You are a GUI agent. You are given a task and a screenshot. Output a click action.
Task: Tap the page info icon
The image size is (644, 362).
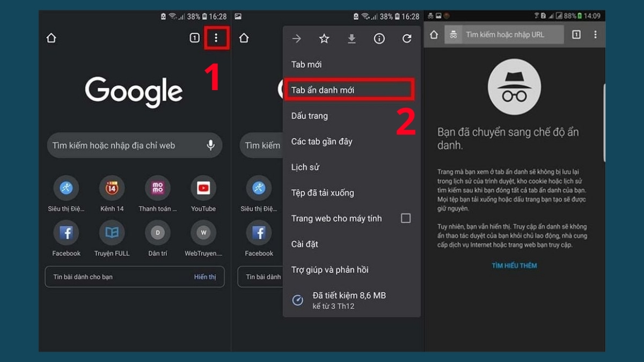point(379,38)
